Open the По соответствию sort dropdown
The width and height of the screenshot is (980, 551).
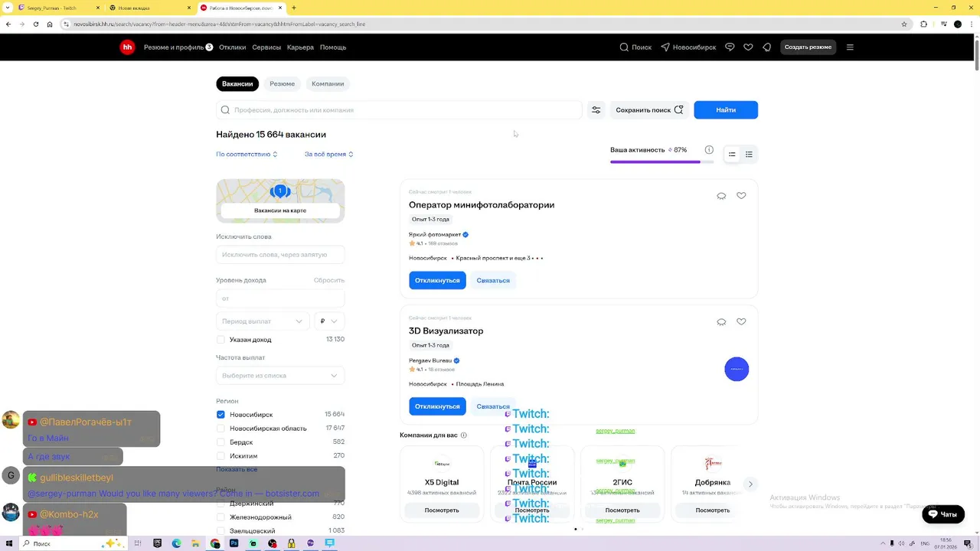click(x=247, y=155)
